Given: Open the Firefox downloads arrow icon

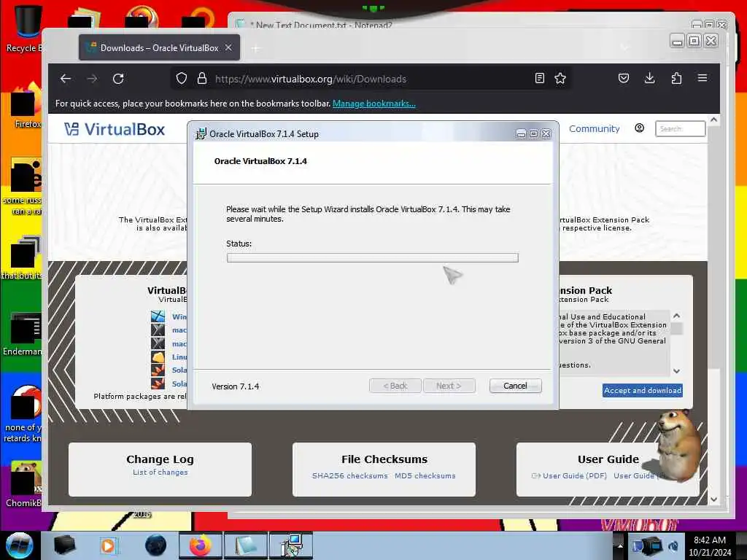Looking at the screenshot, I should [x=649, y=78].
